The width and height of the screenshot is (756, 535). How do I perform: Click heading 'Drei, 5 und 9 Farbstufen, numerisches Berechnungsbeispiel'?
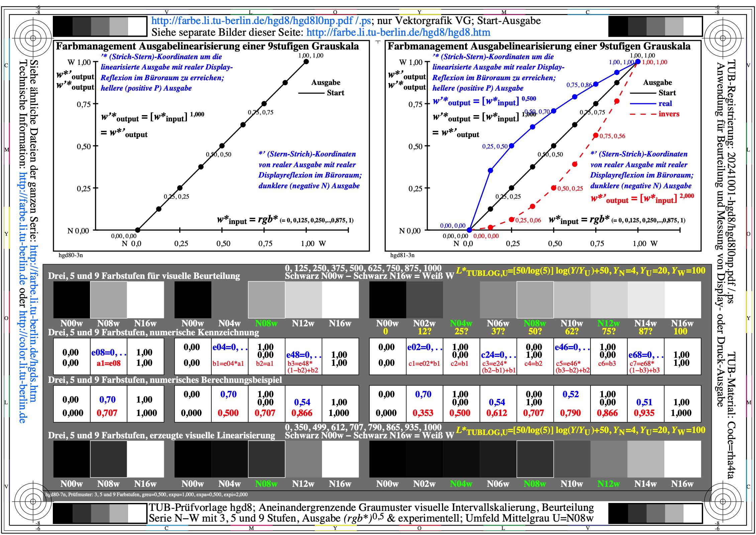click(165, 380)
